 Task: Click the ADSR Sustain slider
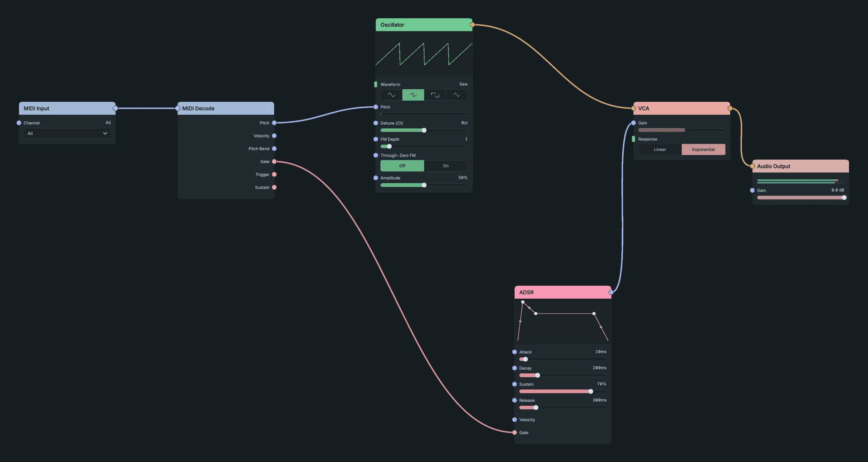(x=562, y=391)
